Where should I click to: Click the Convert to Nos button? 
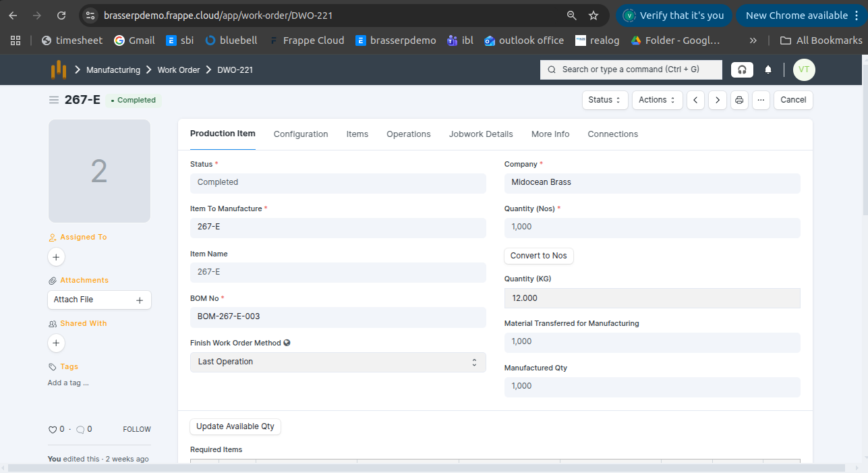pyautogui.click(x=538, y=256)
